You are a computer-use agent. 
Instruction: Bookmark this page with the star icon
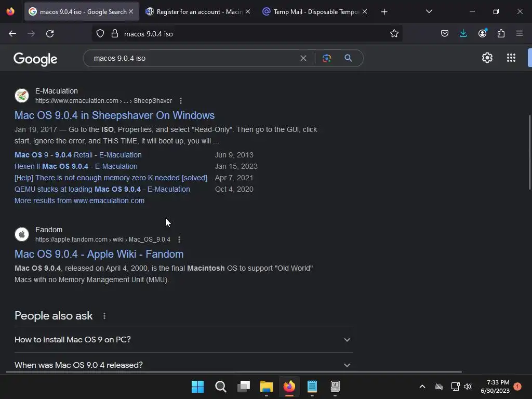pos(394,34)
